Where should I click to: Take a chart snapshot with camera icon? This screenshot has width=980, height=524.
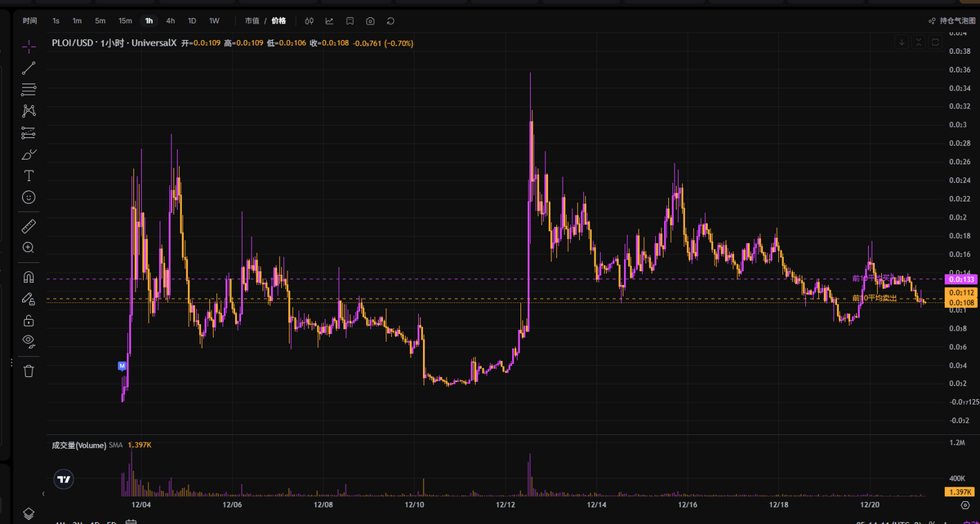371,20
